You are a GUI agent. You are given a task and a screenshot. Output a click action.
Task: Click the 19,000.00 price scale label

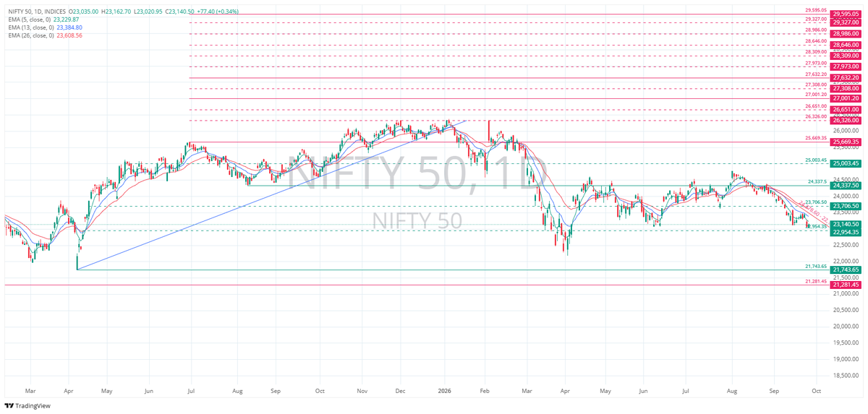[846, 359]
